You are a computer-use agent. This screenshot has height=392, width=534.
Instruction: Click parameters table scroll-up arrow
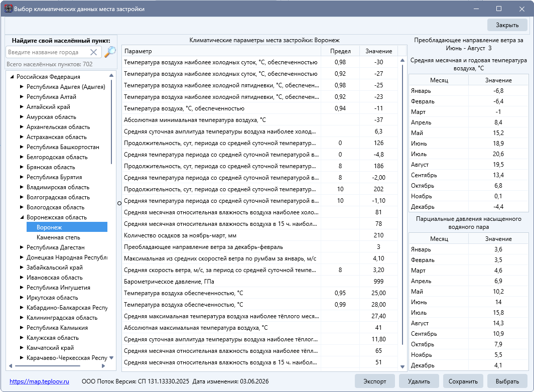[403, 60]
